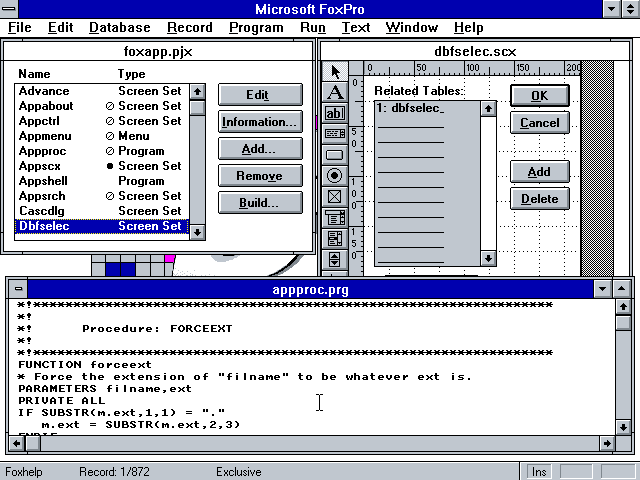Open the Window menu

click(x=411, y=27)
